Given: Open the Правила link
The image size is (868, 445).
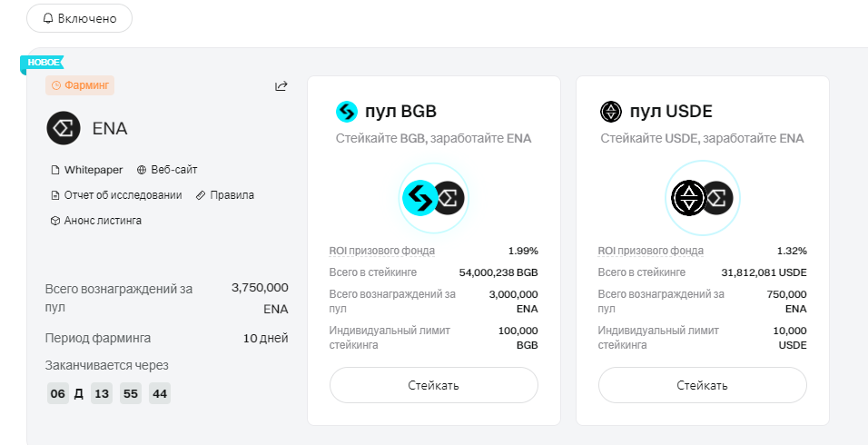Looking at the screenshot, I should (225, 195).
